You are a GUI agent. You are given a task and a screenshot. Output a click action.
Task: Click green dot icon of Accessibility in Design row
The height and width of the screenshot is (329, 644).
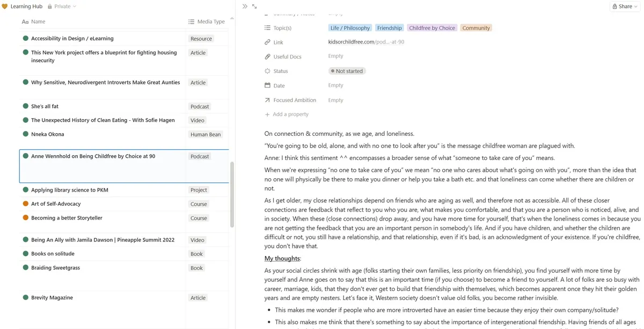pyautogui.click(x=25, y=38)
